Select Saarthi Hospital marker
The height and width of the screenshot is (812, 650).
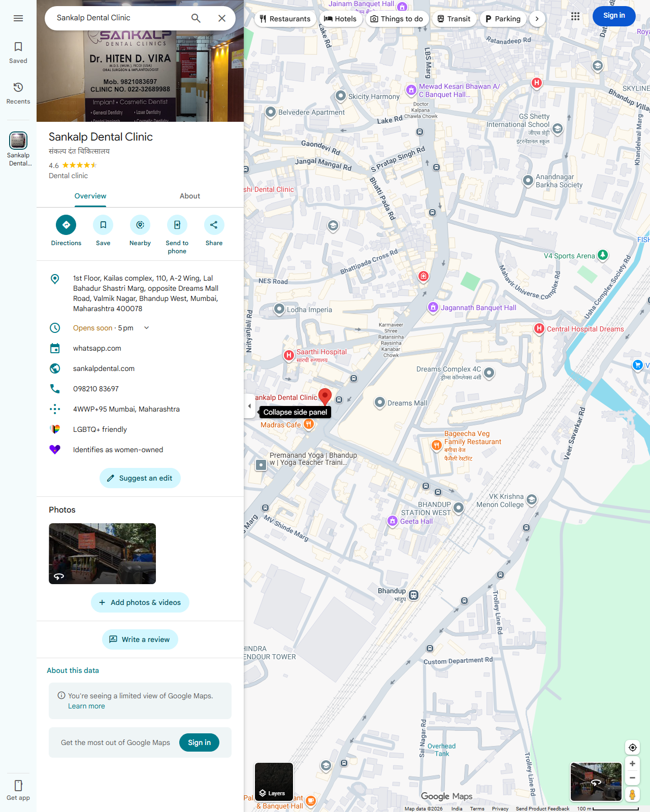[288, 355]
